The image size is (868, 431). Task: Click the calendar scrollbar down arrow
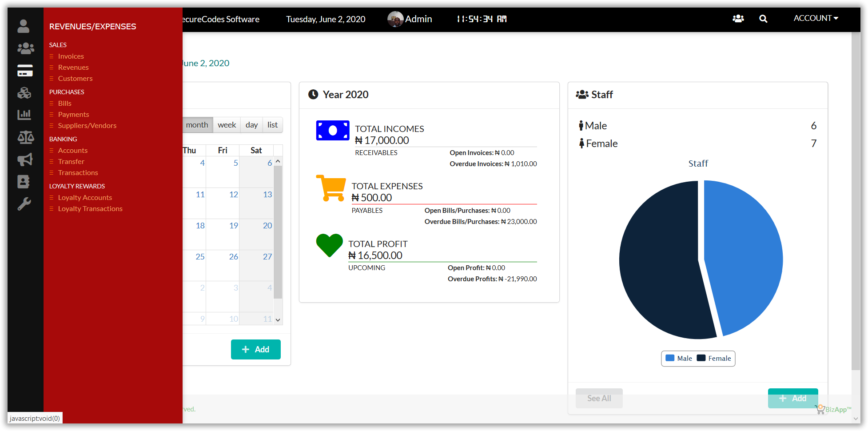coord(278,319)
